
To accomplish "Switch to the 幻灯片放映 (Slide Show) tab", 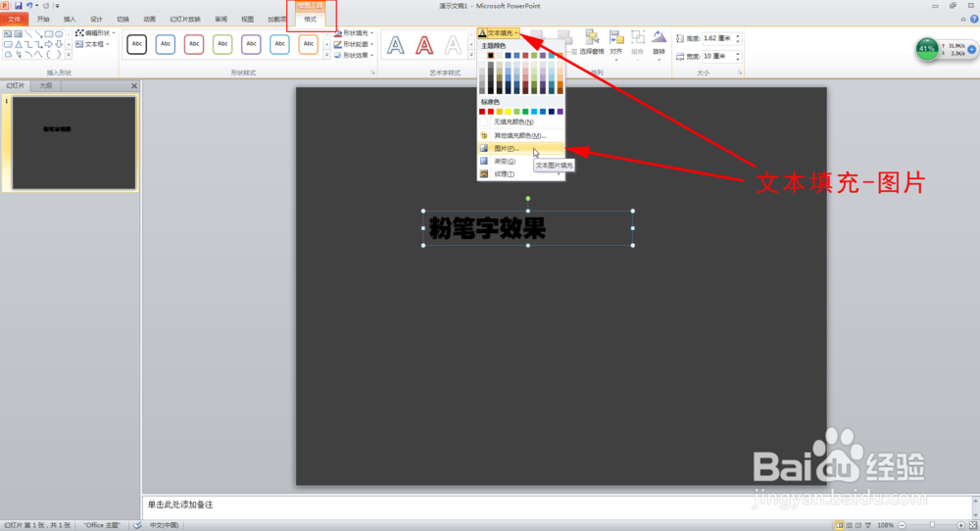I will click(185, 20).
